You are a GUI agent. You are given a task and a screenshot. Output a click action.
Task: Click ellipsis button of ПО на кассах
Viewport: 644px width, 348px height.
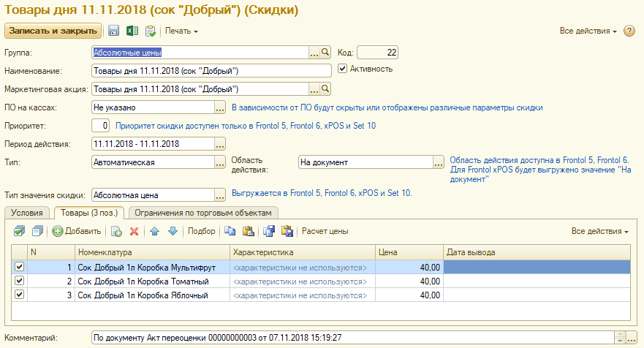coord(220,107)
